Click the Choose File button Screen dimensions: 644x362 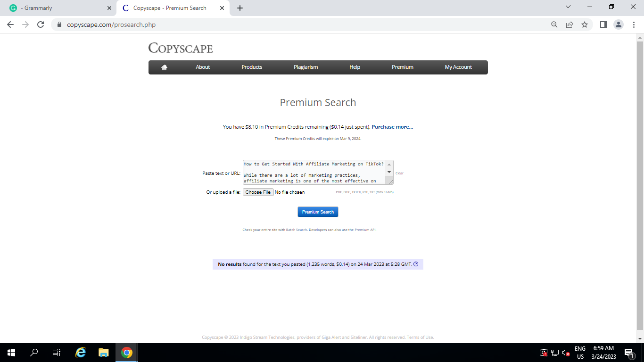[258, 192]
